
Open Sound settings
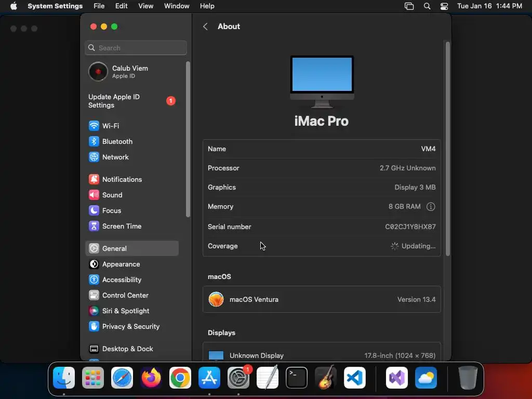[x=131, y=195]
